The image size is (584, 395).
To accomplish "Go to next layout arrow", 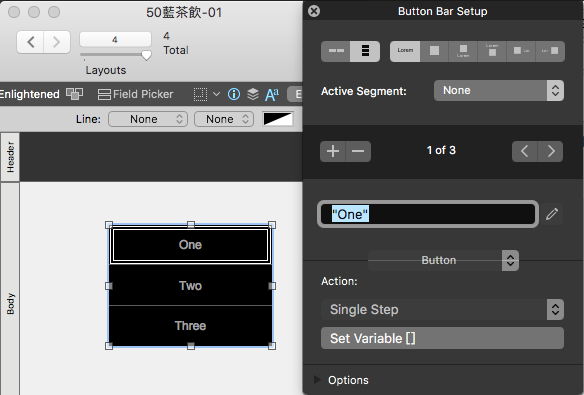I will click(x=57, y=42).
